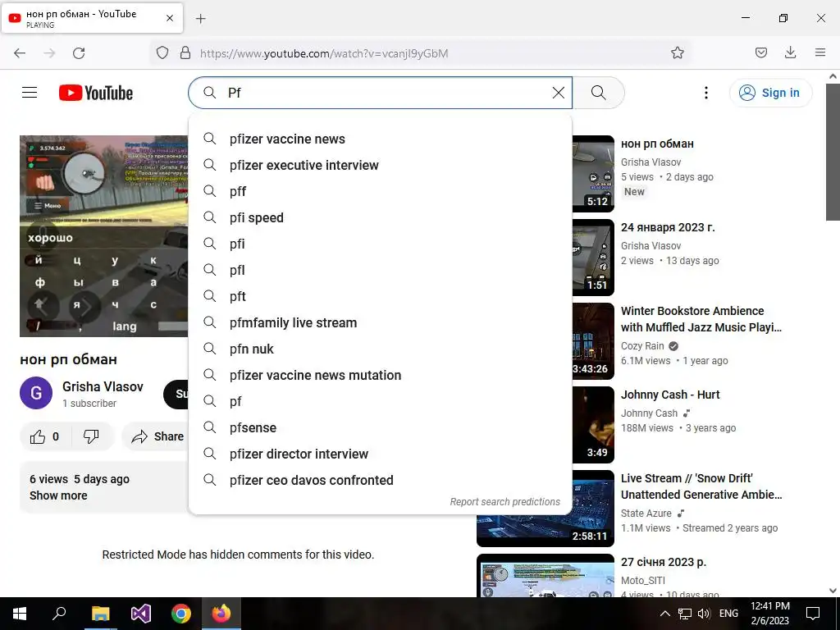Open the Grisha Vlasov channel name under the video

click(103, 386)
